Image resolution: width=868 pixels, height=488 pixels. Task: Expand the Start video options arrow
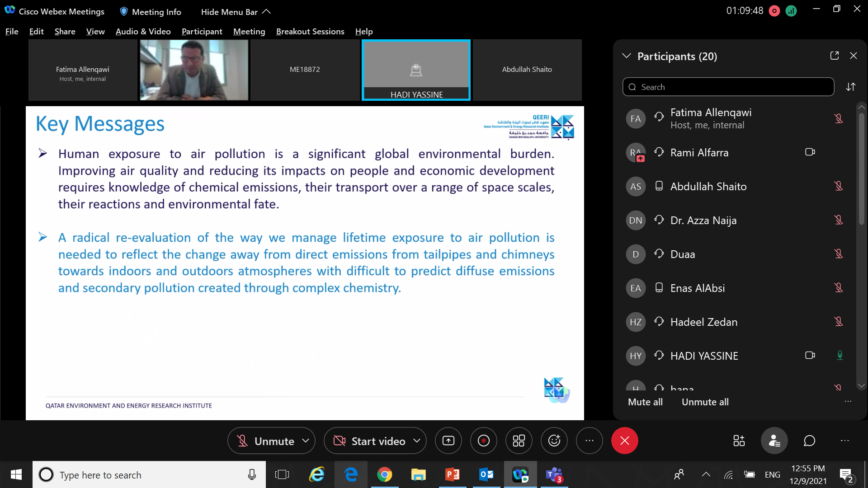416,441
